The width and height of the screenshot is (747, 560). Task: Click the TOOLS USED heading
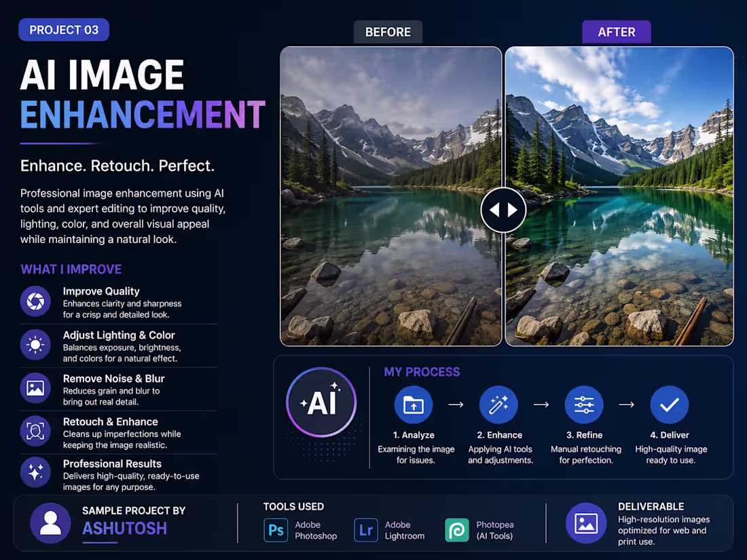[x=293, y=506]
